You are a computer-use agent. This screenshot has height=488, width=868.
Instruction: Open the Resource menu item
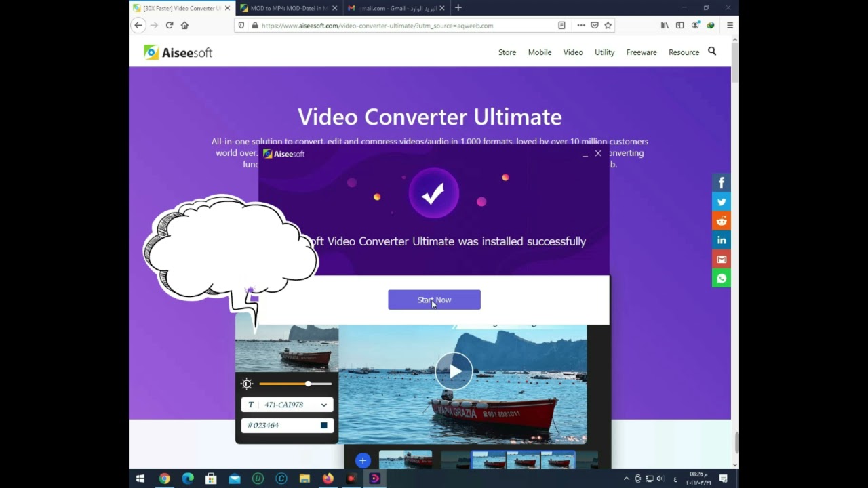[684, 52]
